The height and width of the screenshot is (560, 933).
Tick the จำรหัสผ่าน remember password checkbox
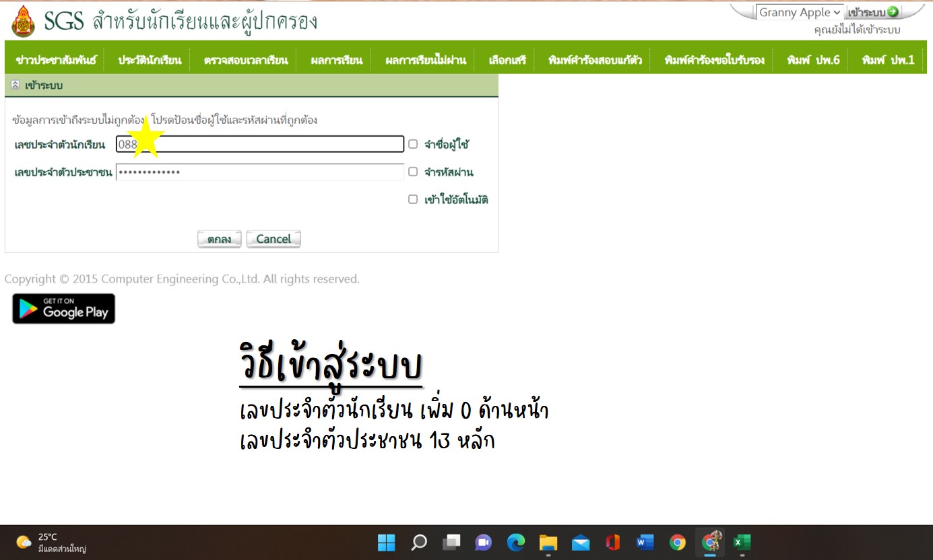413,172
